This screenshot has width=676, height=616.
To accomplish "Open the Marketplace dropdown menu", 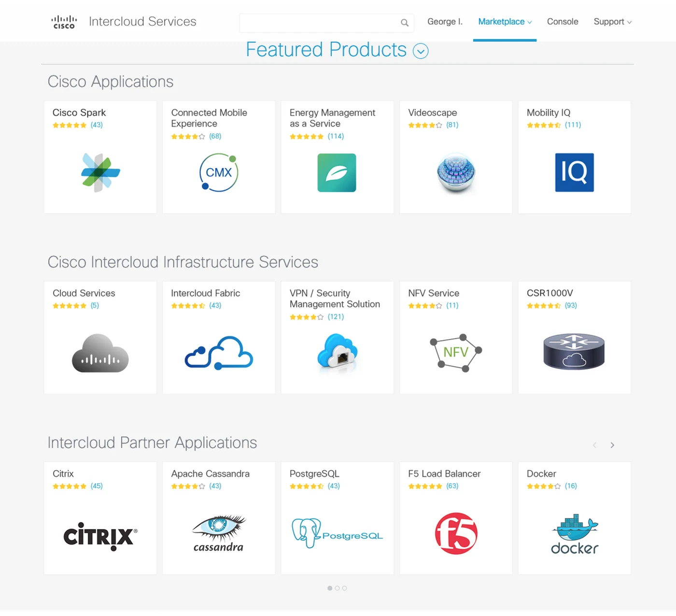I will pyautogui.click(x=505, y=22).
